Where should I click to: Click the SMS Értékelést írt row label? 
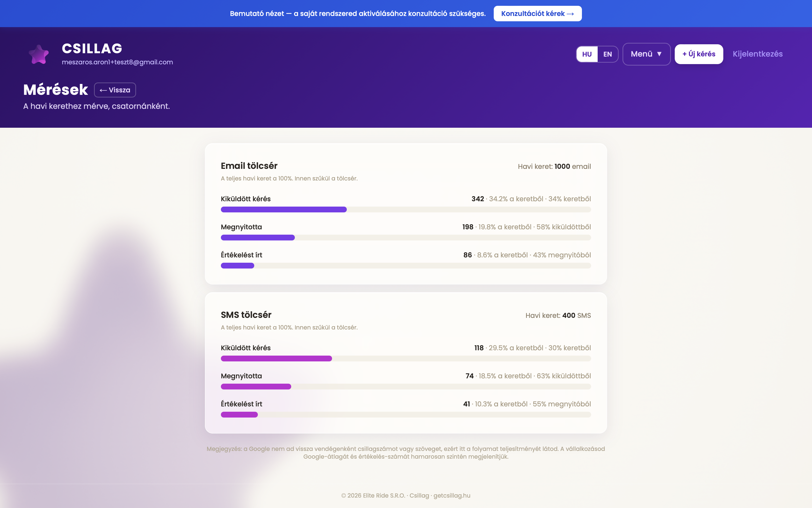(x=242, y=404)
